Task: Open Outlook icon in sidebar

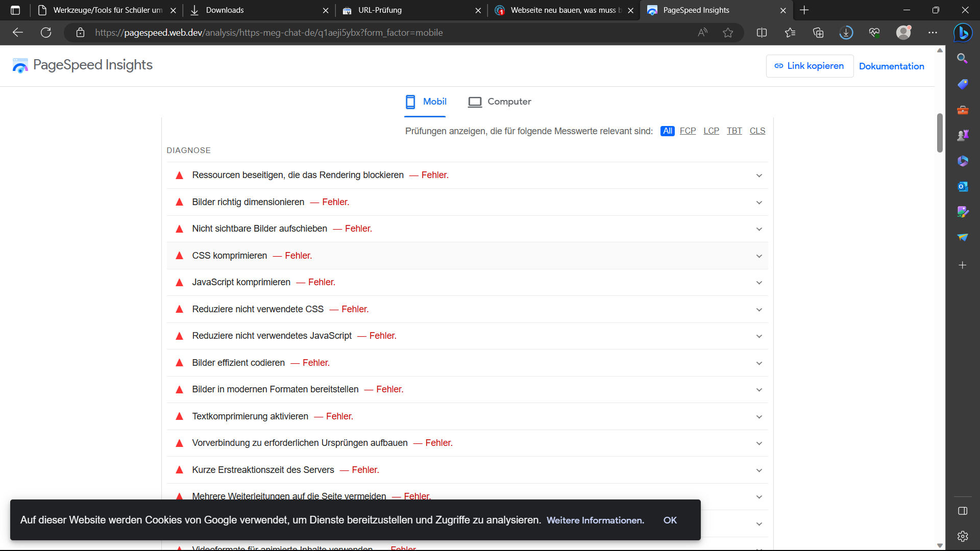Action: click(963, 187)
